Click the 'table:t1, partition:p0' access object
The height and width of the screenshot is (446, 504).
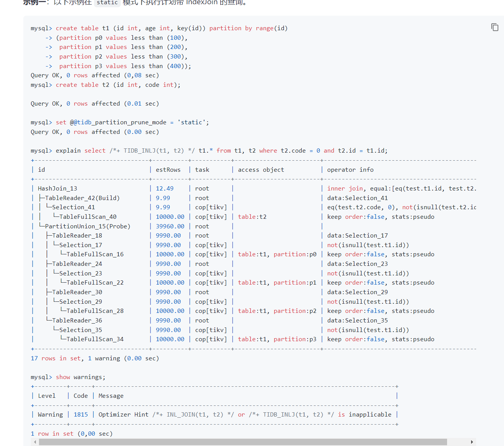pos(277,254)
